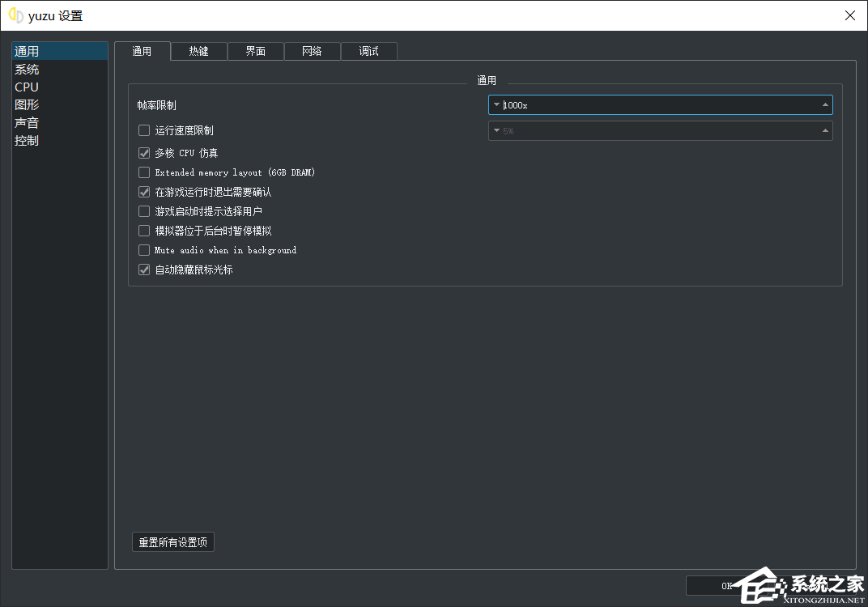868x607 pixels.
Task: Open the 网络 tab
Action: point(312,51)
